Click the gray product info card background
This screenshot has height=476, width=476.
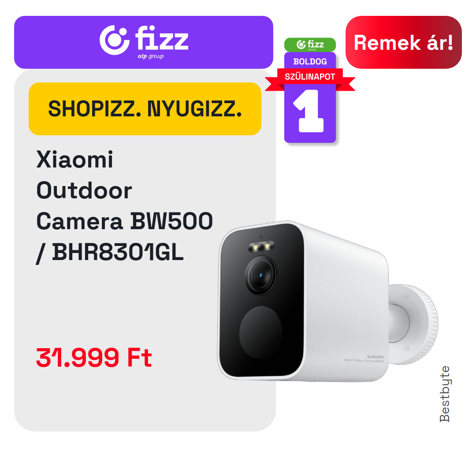pyautogui.click(x=145, y=304)
